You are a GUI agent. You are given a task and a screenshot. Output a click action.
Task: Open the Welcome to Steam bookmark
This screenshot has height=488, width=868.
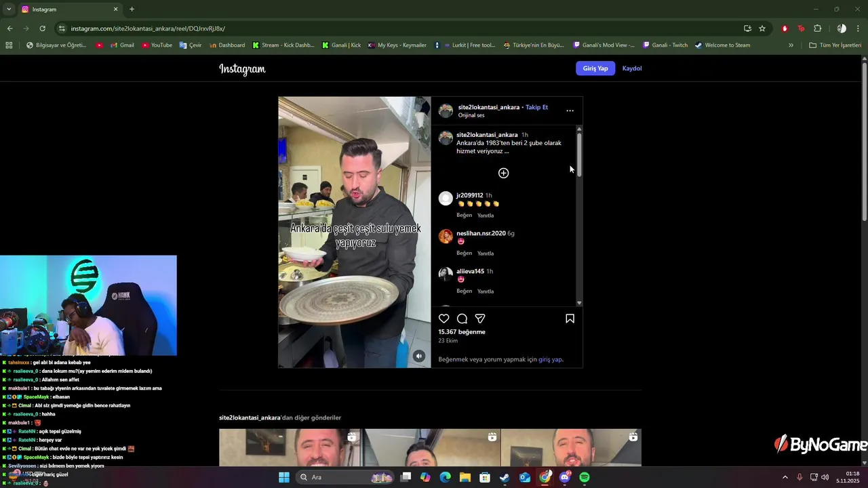(x=722, y=45)
